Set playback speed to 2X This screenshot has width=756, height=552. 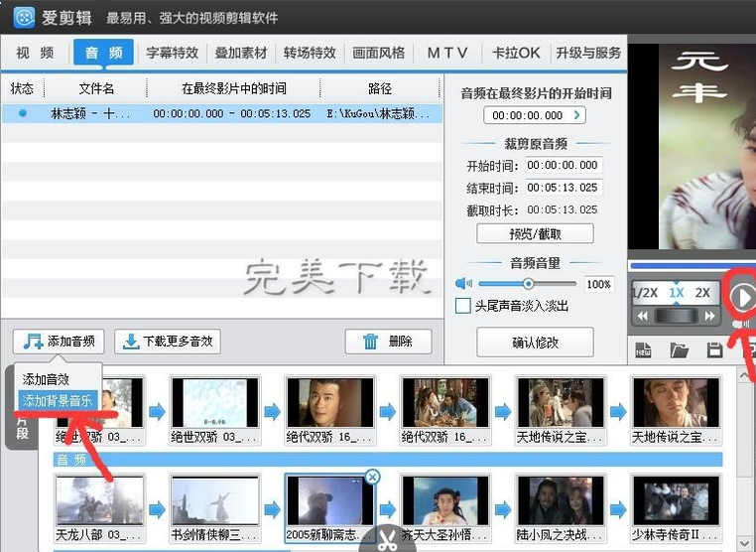click(x=702, y=293)
